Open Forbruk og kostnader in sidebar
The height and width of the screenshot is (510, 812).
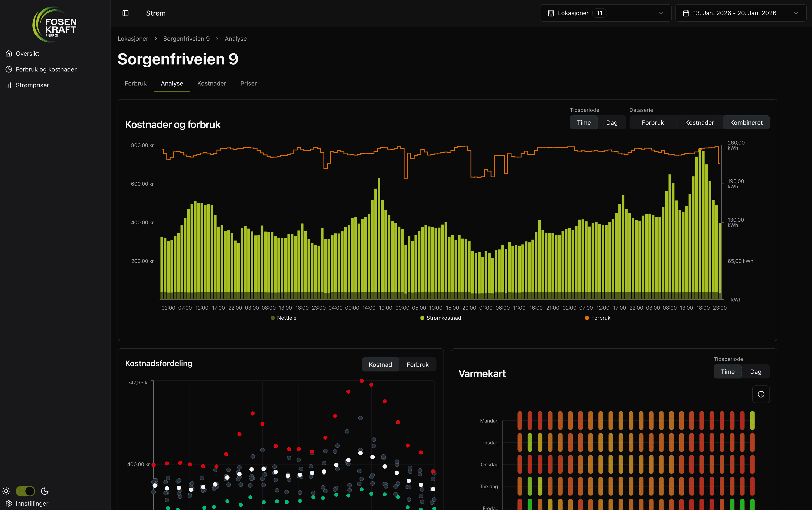46,70
